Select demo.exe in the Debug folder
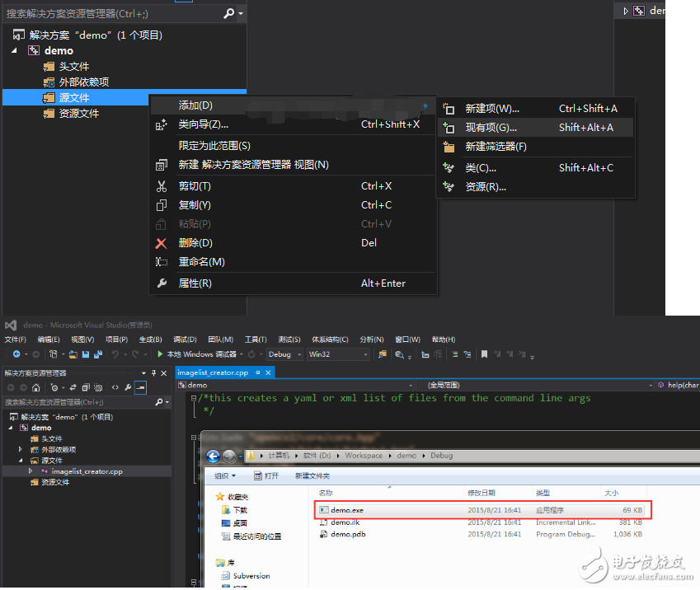This screenshot has width=700, height=590. pyautogui.click(x=347, y=510)
